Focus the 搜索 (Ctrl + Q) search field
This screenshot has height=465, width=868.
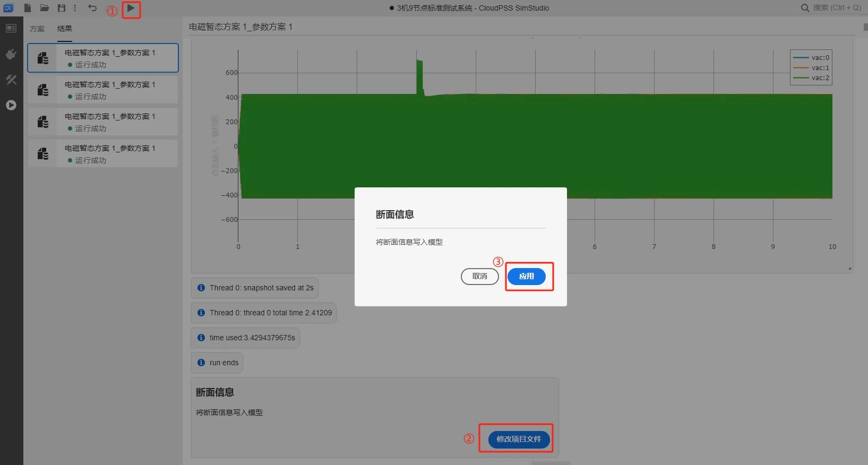837,8
